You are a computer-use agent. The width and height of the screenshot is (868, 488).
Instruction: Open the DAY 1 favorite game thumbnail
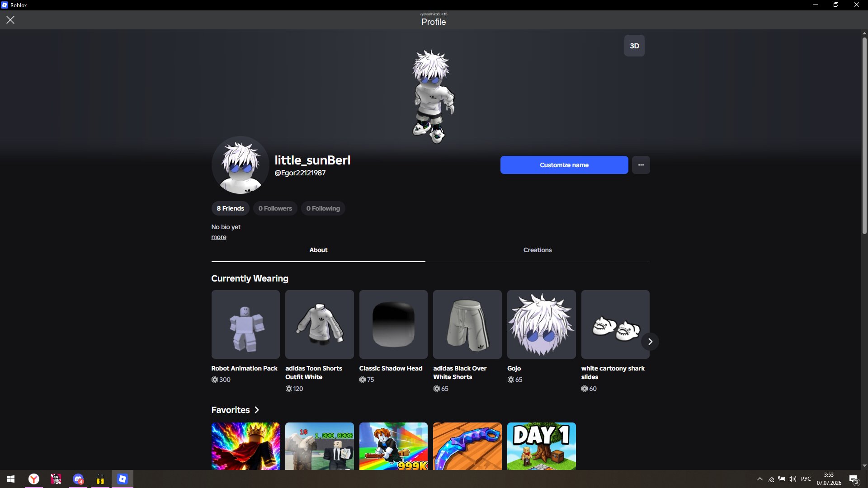[542, 446]
